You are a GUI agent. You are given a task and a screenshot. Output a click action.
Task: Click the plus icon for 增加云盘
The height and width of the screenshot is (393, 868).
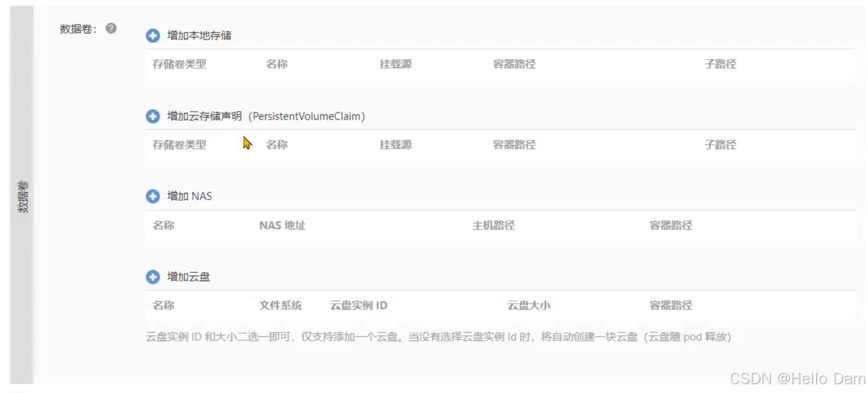pyautogui.click(x=153, y=277)
